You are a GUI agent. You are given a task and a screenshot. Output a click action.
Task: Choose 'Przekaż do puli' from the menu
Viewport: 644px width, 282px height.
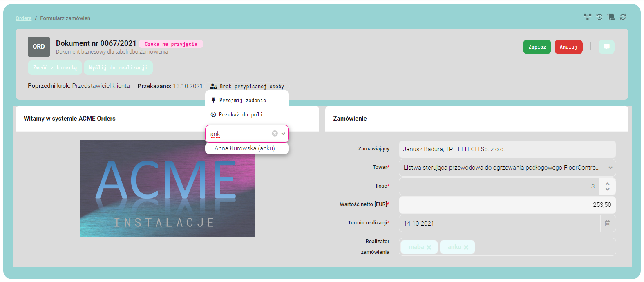click(241, 115)
